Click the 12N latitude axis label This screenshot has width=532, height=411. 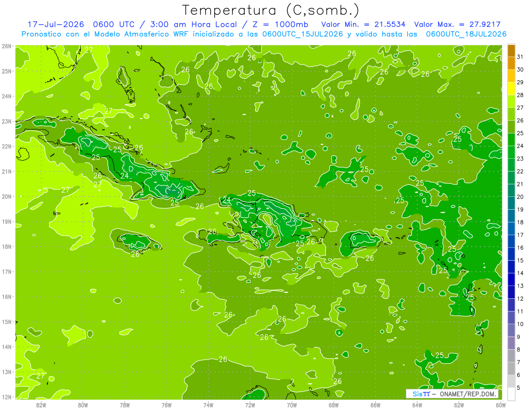pyautogui.click(x=7, y=396)
